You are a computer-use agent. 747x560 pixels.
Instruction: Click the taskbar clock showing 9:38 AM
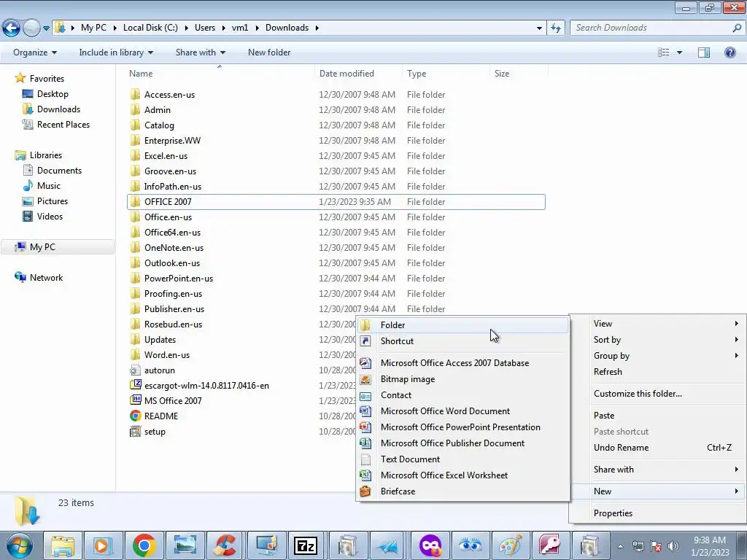710,546
